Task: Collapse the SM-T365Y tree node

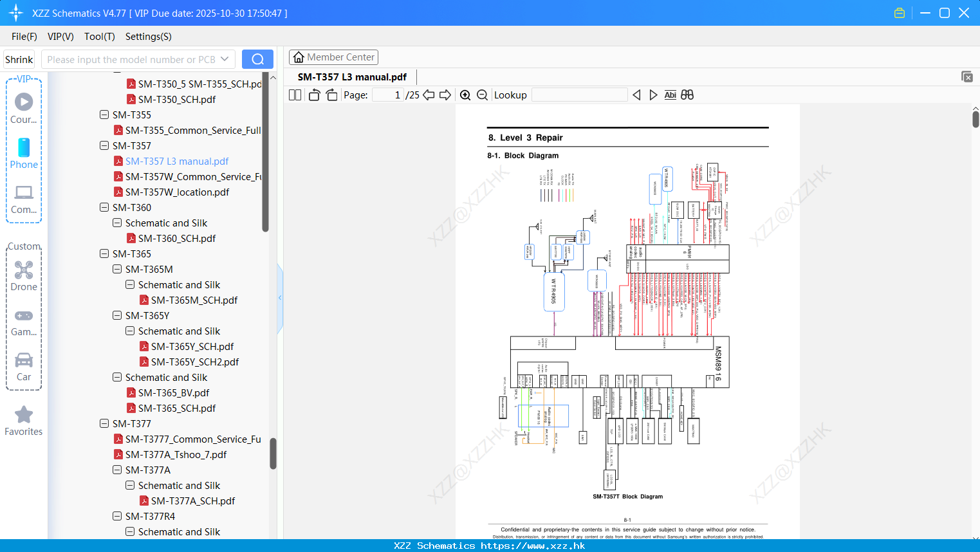Action: click(117, 316)
